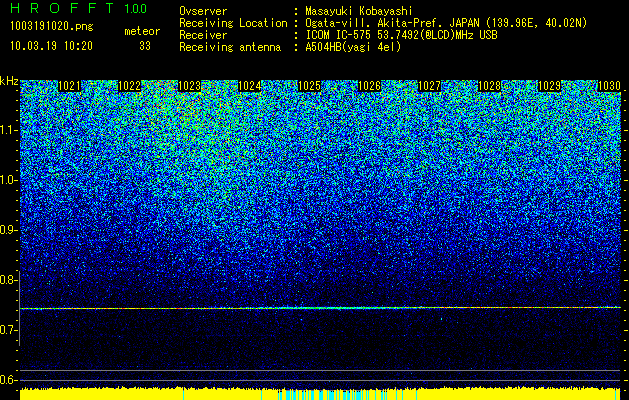Select the observer name Masayuki Kobayashi
The height and width of the screenshot is (400, 629).
pos(359,11)
